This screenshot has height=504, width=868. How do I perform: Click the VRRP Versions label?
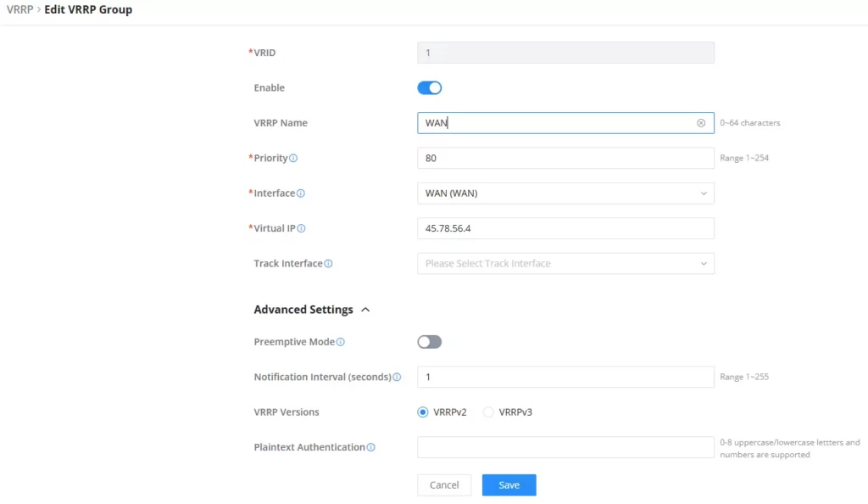click(287, 412)
